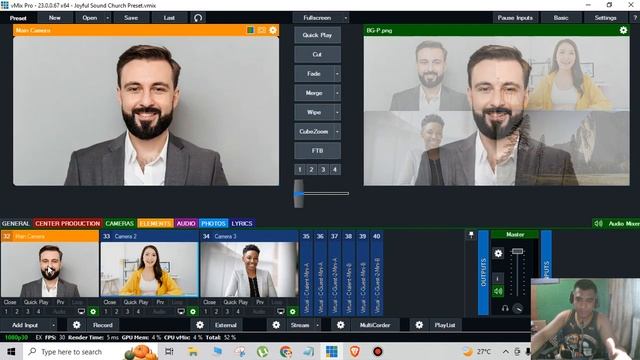Image resolution: width=640 pixels, height=360 pixels.
Task: Expand the Fullscreen dropdown arrow
Action: click(346, 18)
